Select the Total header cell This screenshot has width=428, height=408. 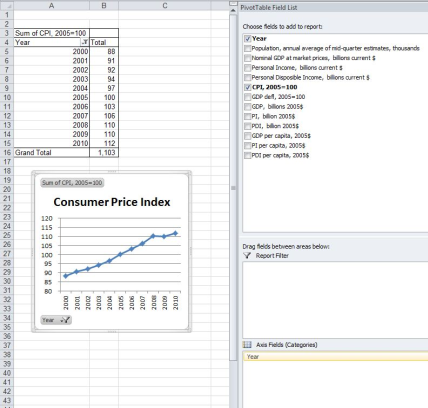click(104, 42)
